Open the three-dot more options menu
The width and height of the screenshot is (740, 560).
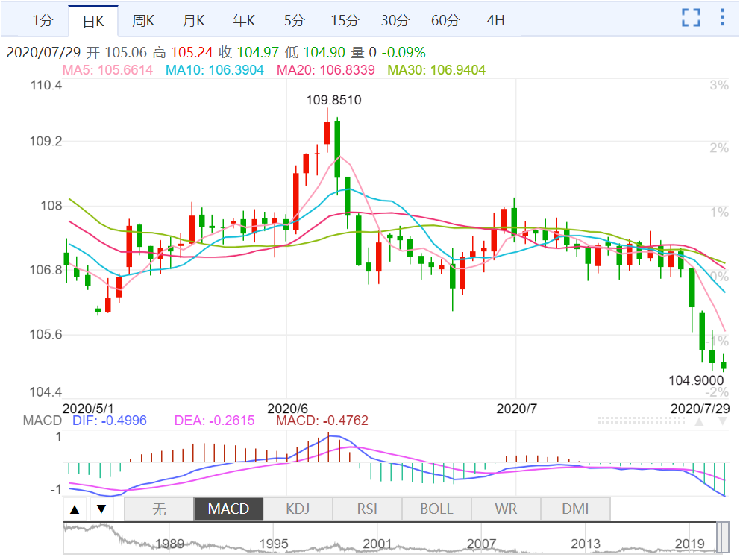coord(721,18)
